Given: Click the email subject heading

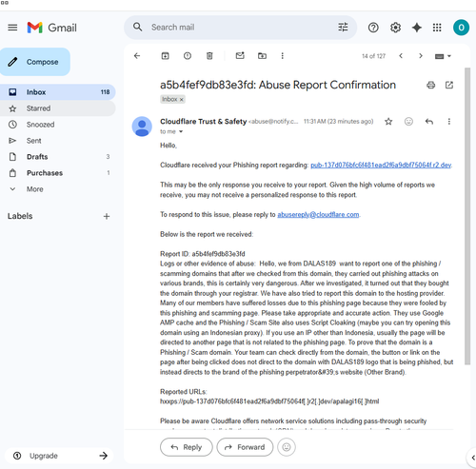Looking at the screenshot, I should [278, 85].
